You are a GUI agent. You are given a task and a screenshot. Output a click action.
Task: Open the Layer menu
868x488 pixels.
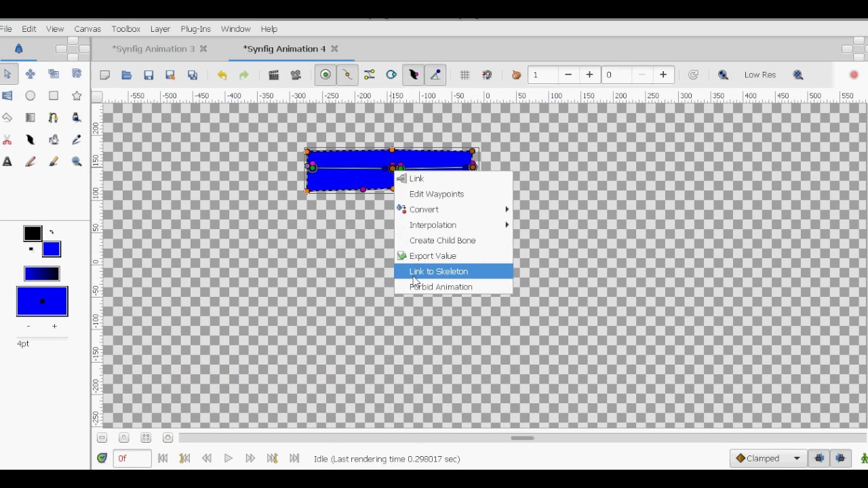pyautogui.click(x=160, y=29)
